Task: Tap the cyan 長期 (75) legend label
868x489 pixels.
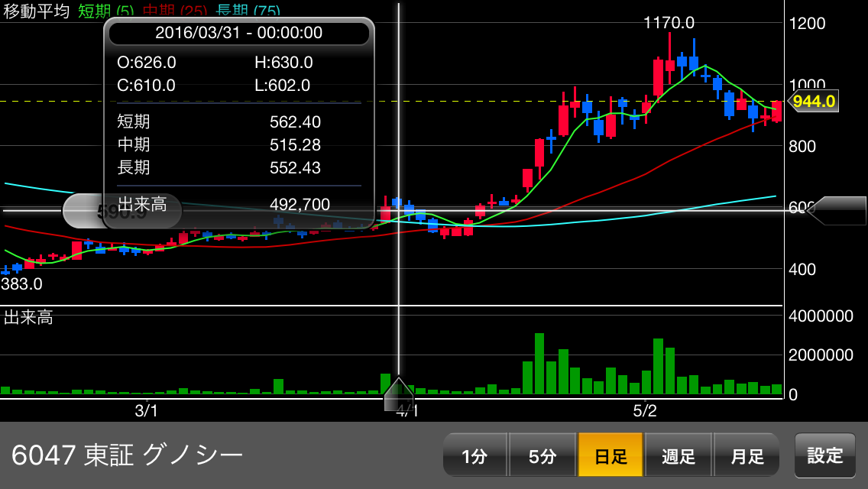Action: coord(248,11)
